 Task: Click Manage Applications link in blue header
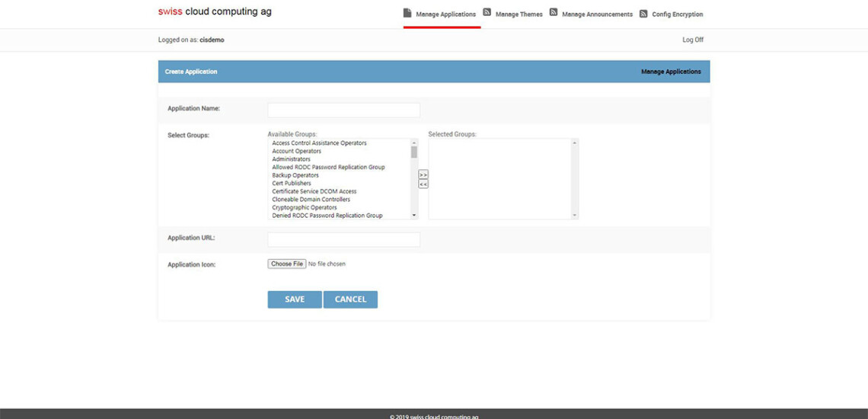(x=671, y=72)
